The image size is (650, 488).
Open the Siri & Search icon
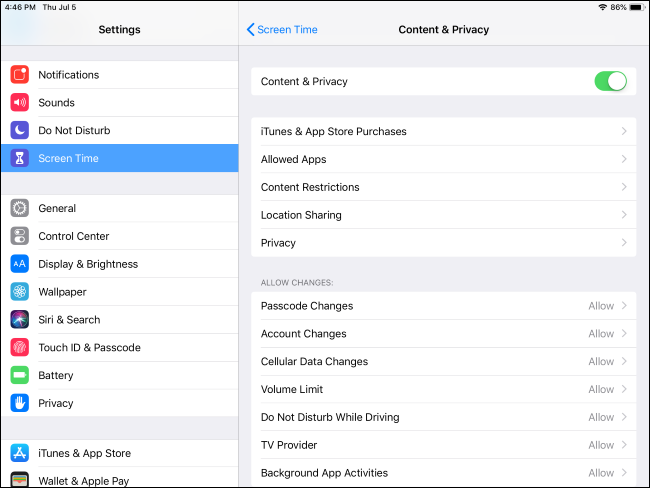(20, 320)
